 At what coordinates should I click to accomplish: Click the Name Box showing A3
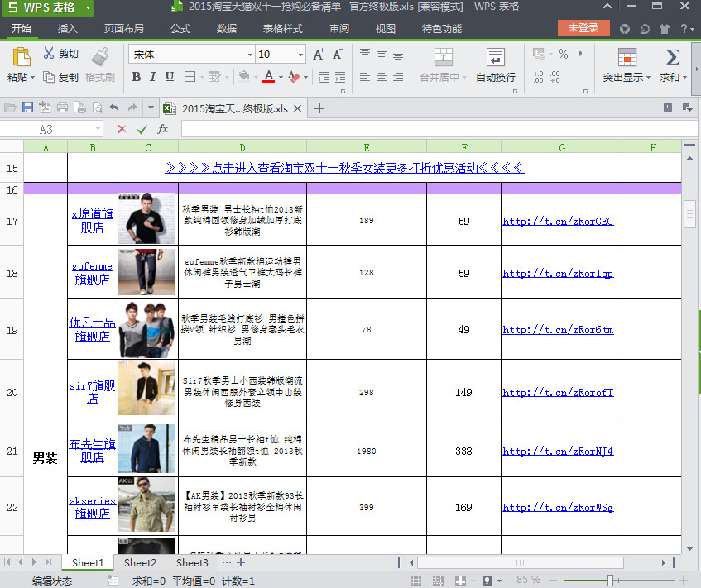pyautogui.click(x=46, y=129)
